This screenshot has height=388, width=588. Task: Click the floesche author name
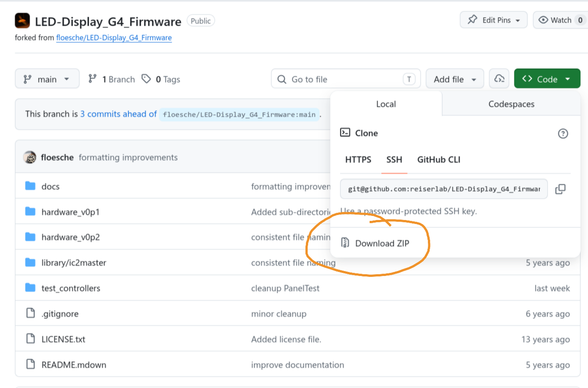click(x=57, y=157)
